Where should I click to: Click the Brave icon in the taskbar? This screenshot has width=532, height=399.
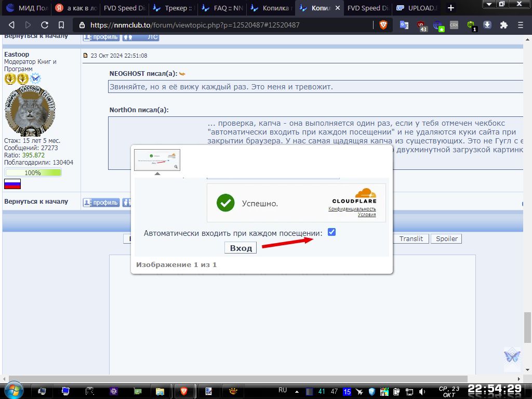[184, 391]
